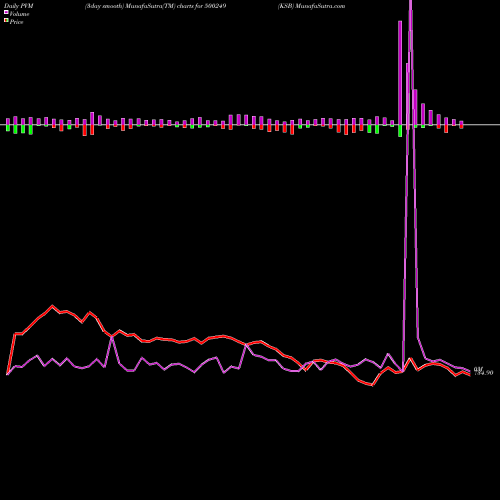
Task: Click the price value label at line end
Action: 483,373
